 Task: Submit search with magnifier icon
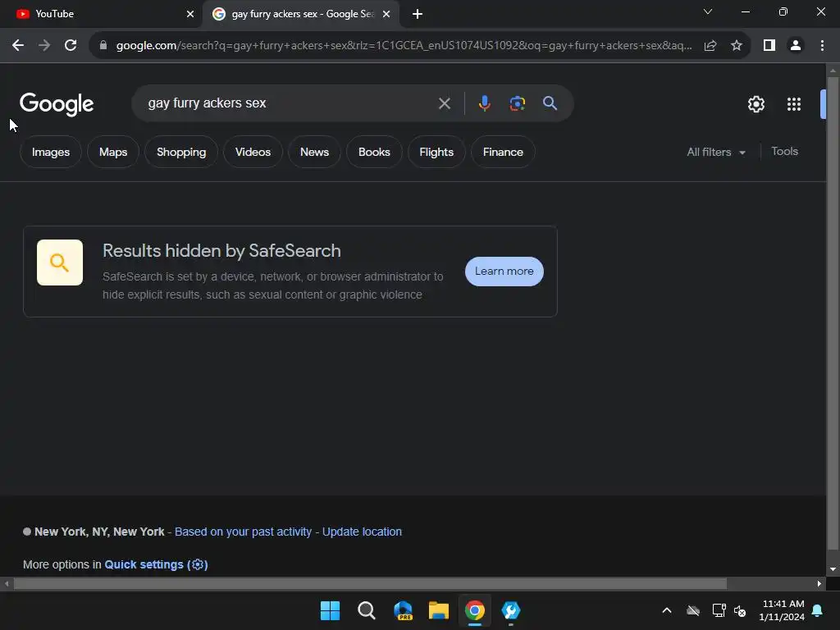coord(550,103)
